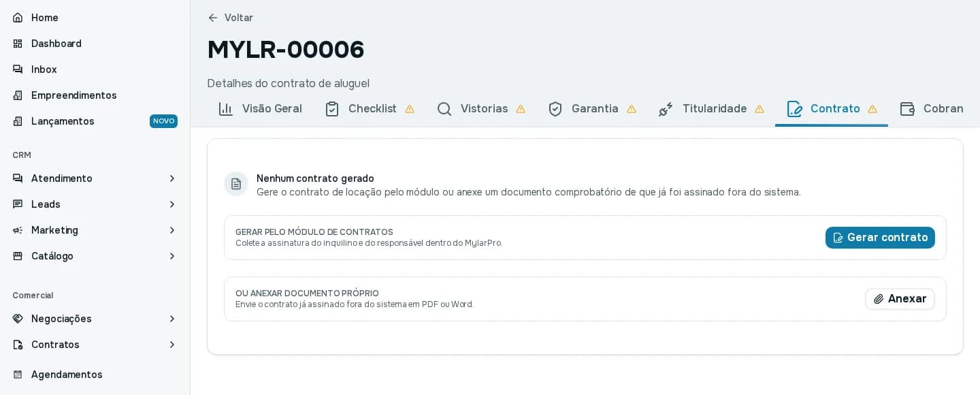This screenshot has height=395, width=980.
Task: Click the Contratos document icon in sidebar
Action: click(x=18, y=345)
